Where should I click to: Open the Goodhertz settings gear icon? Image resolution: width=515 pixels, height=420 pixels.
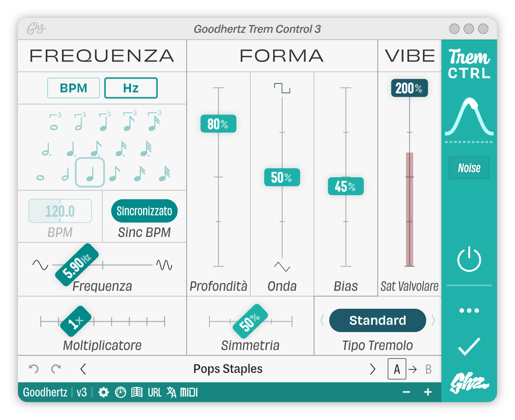(x=104, y=392)
